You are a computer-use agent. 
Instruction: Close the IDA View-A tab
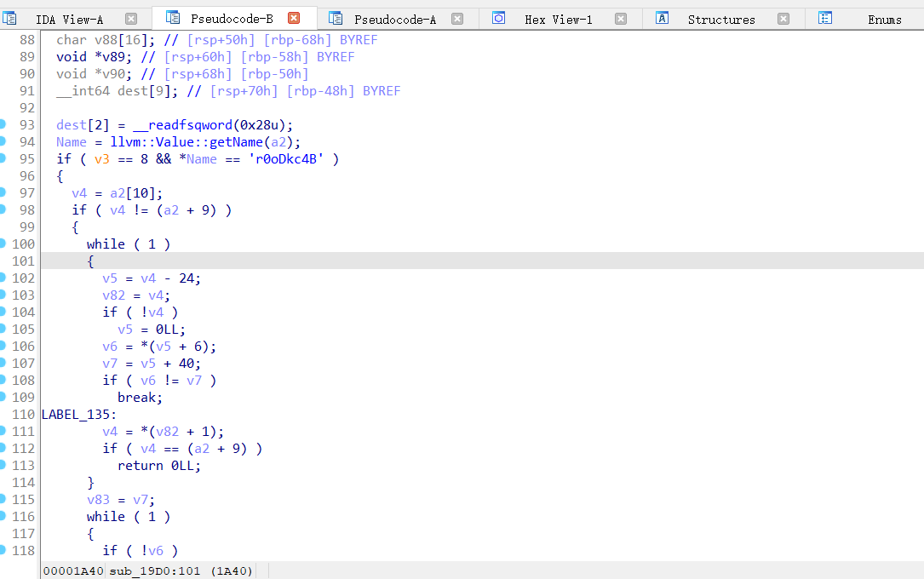(131, 19)
